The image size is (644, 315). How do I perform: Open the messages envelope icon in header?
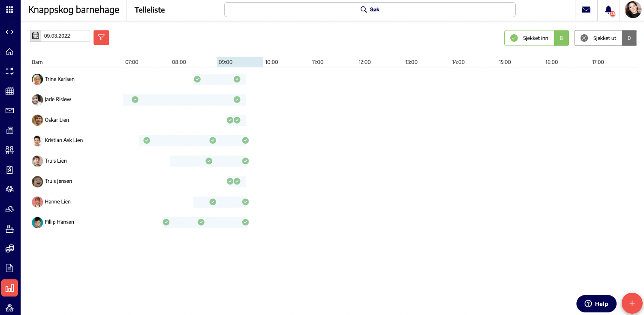[586, 10]
